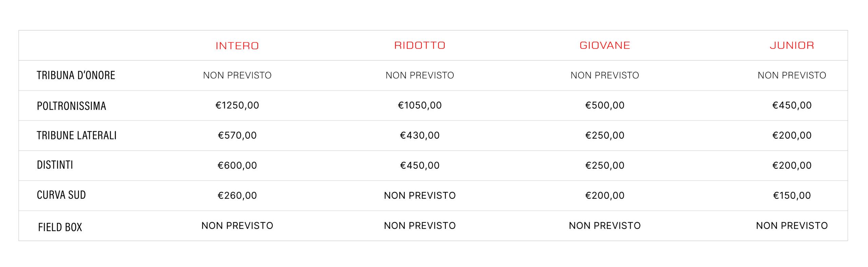The image size is (868, 267).
Task: Click Curva Sud Ridotto NON PREVISTO cell
Action: tap(420, 195)
